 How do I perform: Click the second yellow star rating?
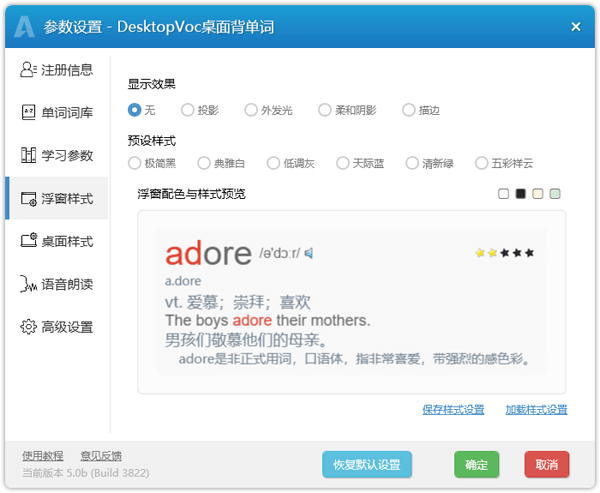[492, 253]
